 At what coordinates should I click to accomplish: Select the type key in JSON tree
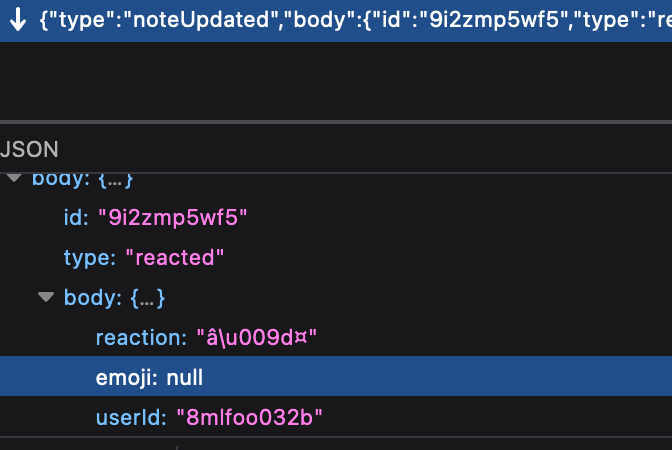(x=86, y=257)
